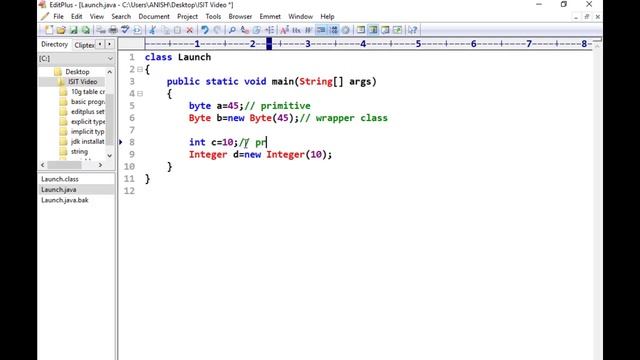The height and width of the screenshot is (360, 640).
Task: Click the column marker W icon
Action: click(x=309, y=30)
